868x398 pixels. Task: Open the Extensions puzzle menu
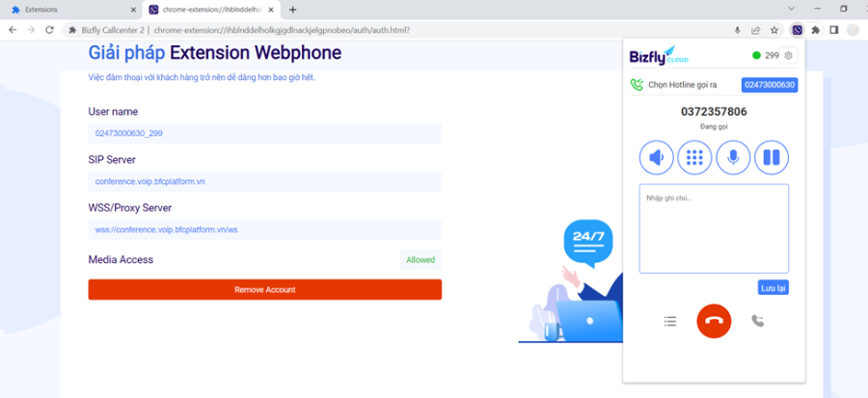(x=815, y=31)
